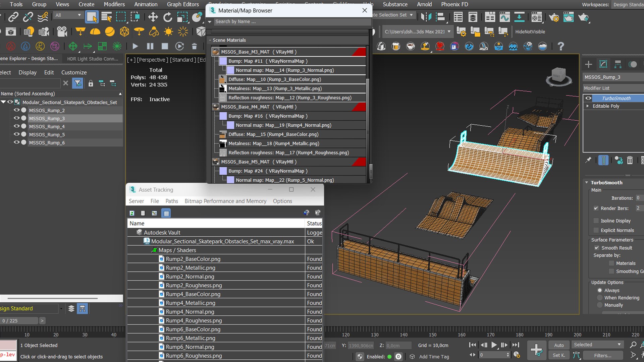Click the Filters... button
Screen dimensions: 644x362
[x=603, y=356]
